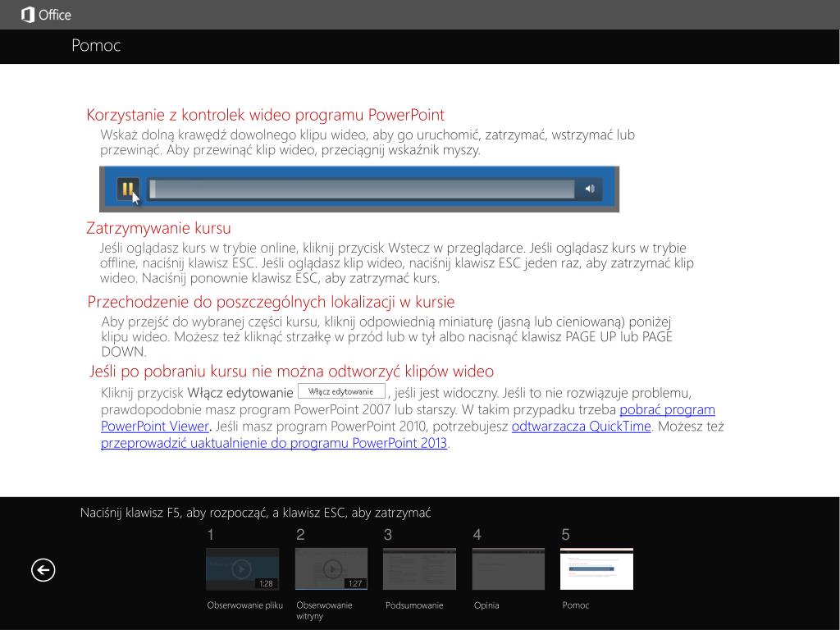This screenshot has width=840, height=630.
Task: Click the Opinia label under thumbnail 4
Action: [486, 605]
